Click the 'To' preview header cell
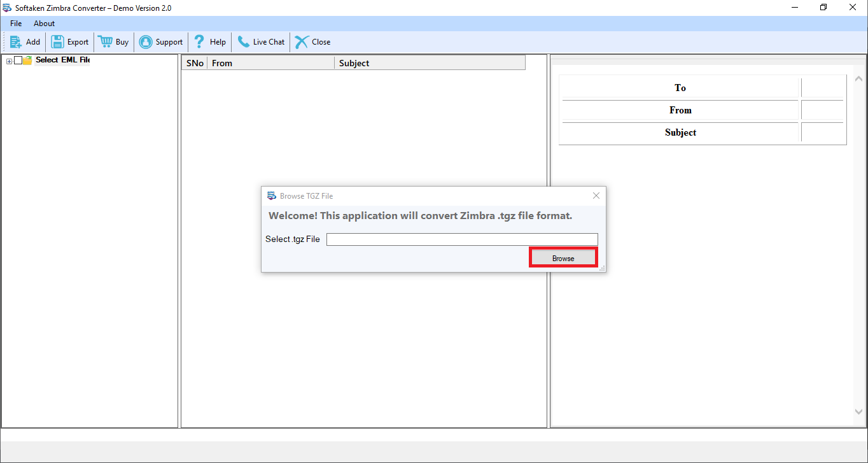The height and width of the screenshot is (463, 868). [680, 88]
